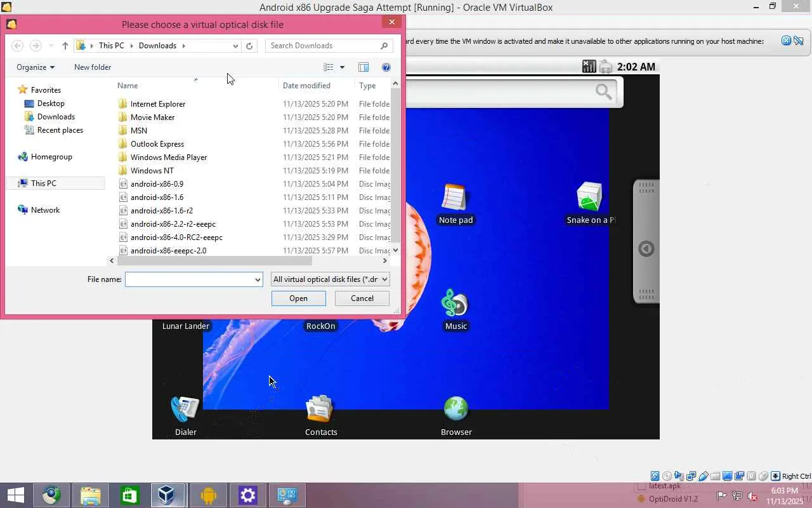
Task: Open the Android app on the taskbar
Action: 208,495
